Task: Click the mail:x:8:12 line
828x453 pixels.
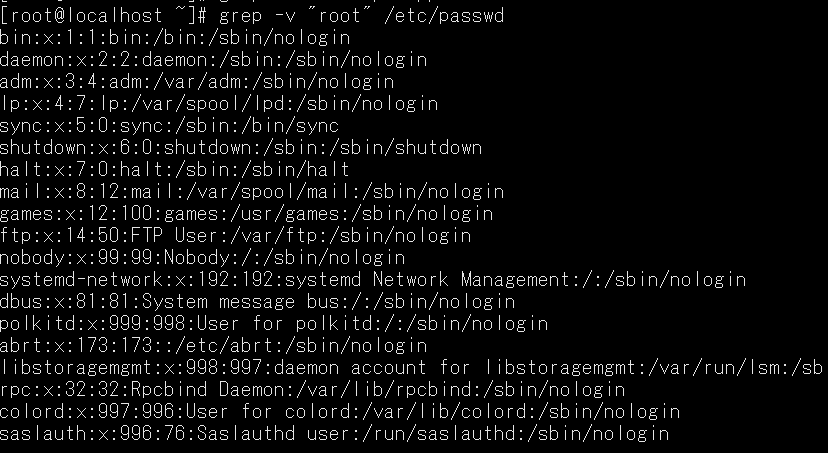Action: [252, 192]
